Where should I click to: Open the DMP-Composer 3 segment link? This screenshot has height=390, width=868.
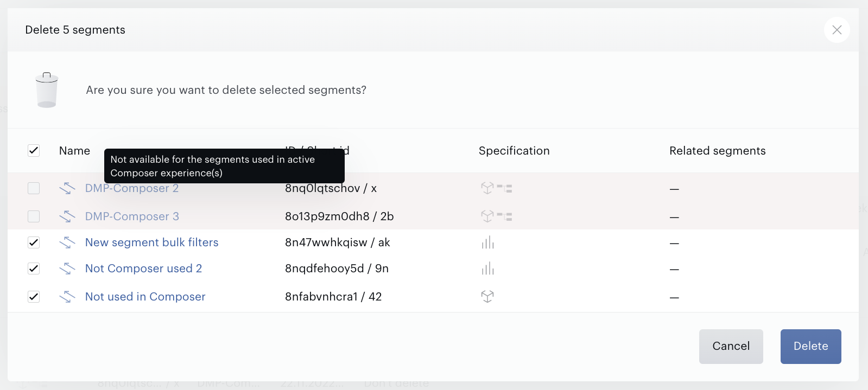coord(132,216)
